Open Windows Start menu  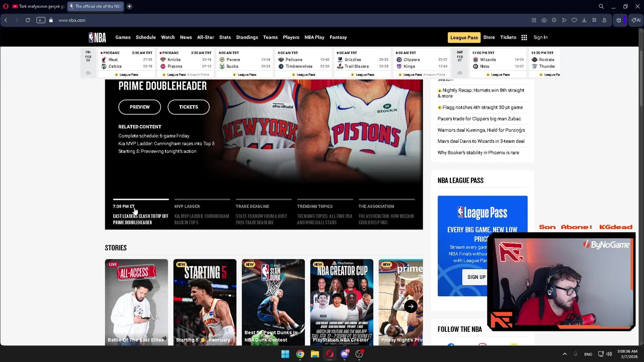pos(285,354)
